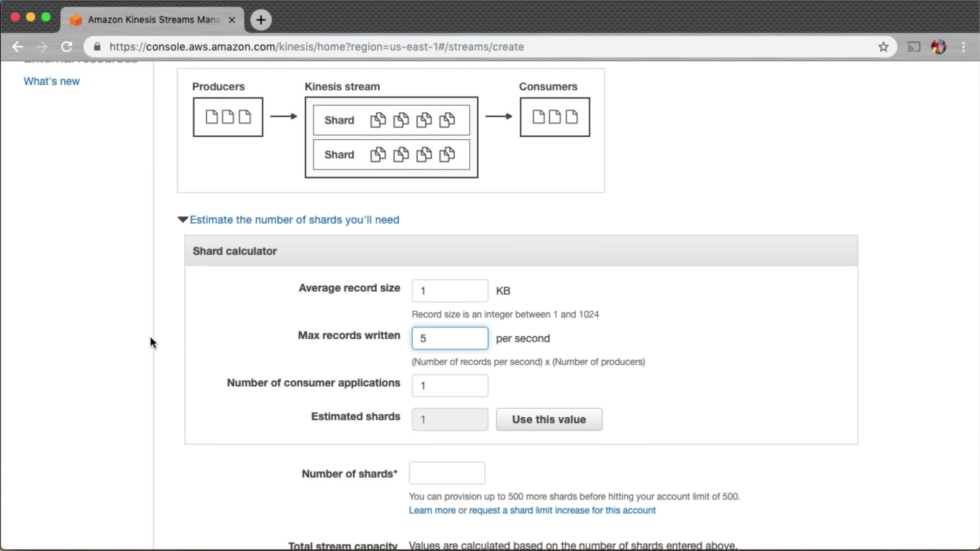This screenshot has width=980, height=551.
Task: Click the site lock security icon
Action: (97, 47)
